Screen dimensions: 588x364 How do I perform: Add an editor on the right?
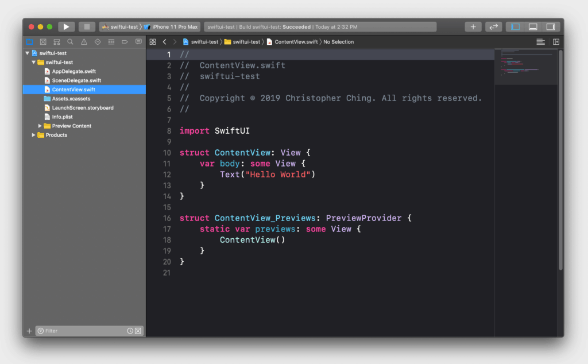pos(556,41)
